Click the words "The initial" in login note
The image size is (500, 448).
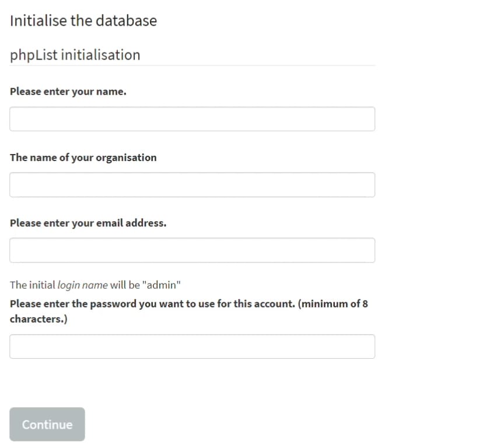pyautogui.click(x=33, y=285)
